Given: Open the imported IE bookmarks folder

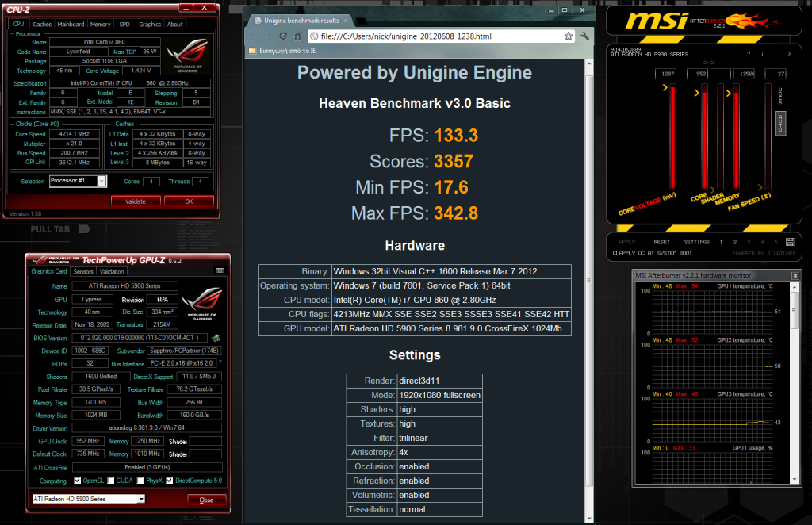Looking at the screenshot, I should pos(282,51).
